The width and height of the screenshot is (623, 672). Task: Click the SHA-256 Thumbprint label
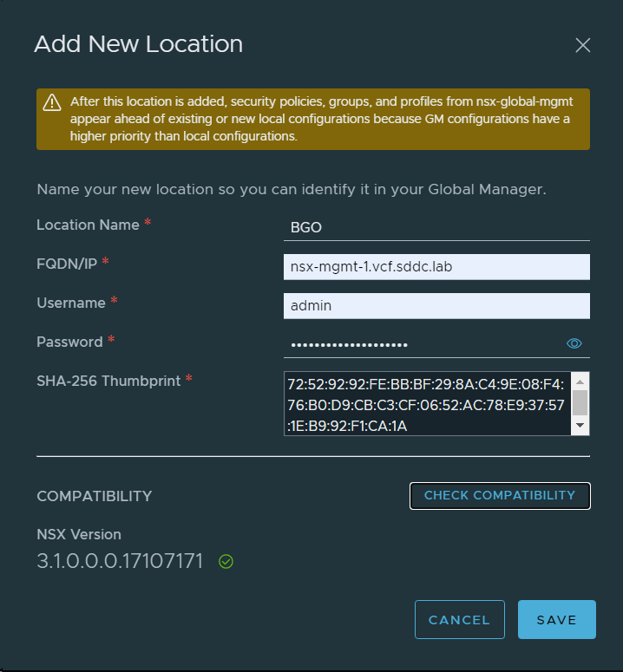[109, 380]
